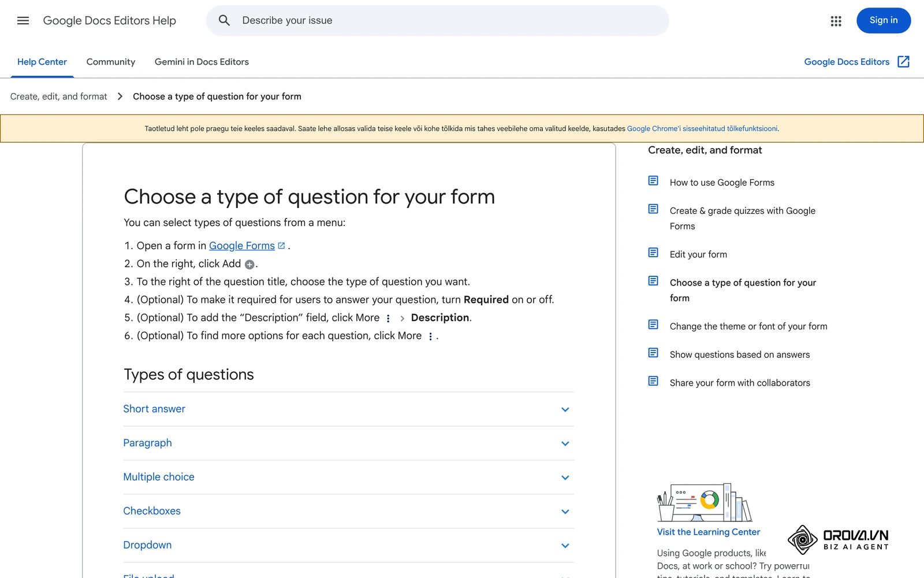924x578 pixels.
Task: Click the breadcrumb chevron arrow
Action: point(120,97)
